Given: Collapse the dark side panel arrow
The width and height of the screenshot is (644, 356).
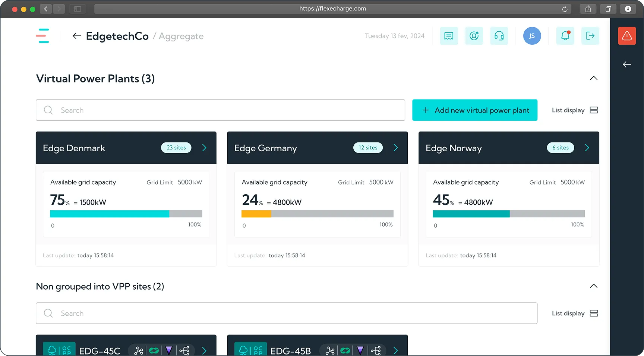Looking at the screenshot, I should point(627,64).
